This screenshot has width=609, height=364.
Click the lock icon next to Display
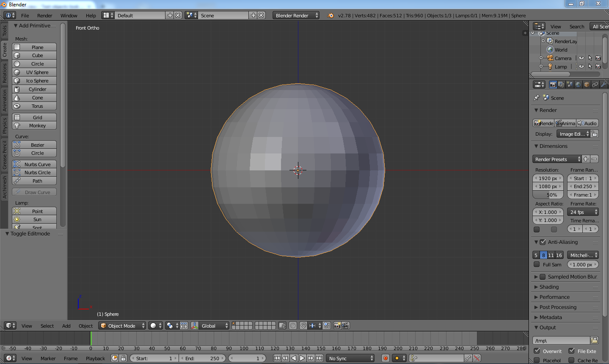(595, 134)
